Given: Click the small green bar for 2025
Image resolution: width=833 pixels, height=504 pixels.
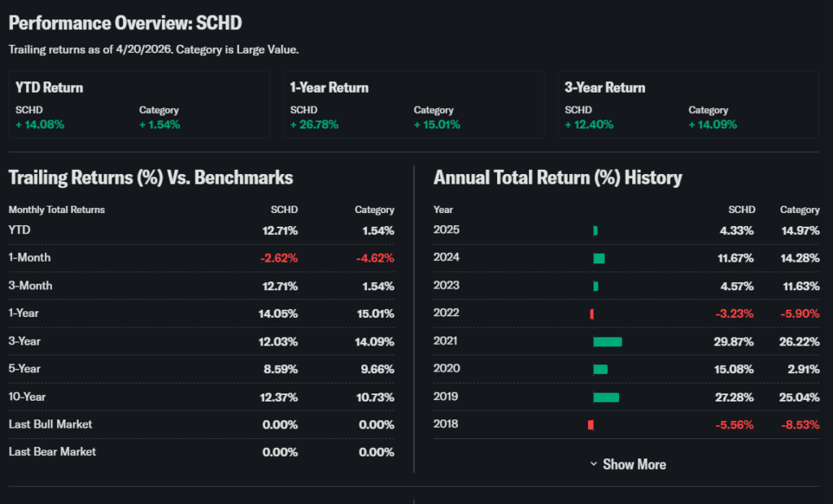Looking at the screenshot, I should tap(595, 231).
